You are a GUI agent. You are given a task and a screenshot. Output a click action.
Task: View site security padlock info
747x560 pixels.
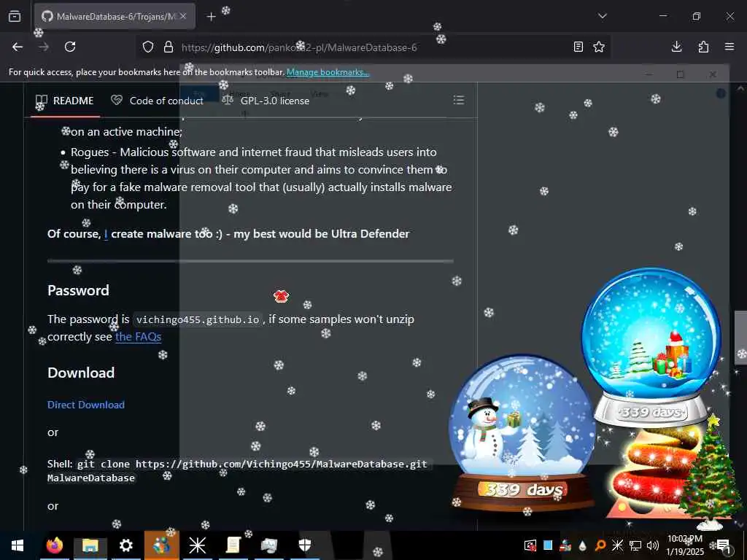(x=169, y=47)
